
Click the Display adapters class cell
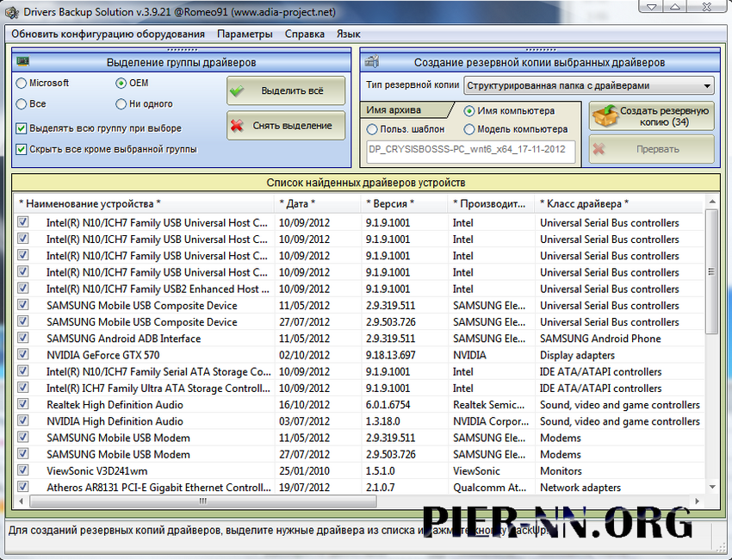(578, 356)
